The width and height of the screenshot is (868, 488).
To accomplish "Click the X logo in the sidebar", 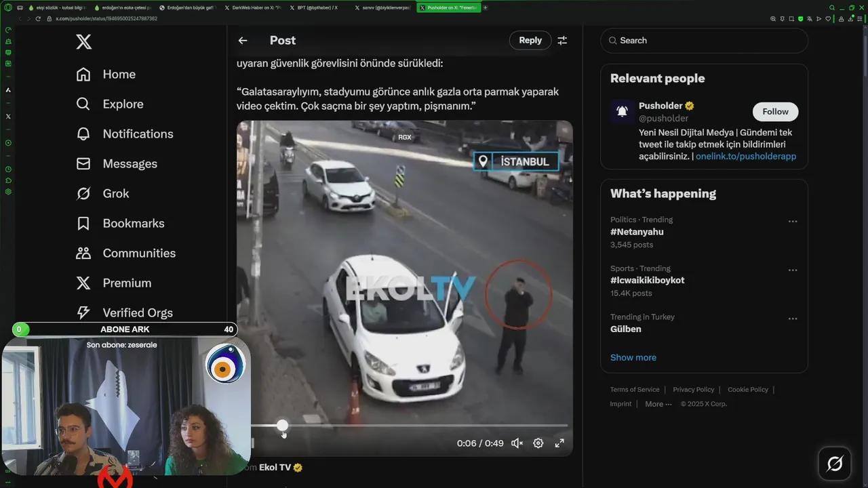I will point(83,42).
